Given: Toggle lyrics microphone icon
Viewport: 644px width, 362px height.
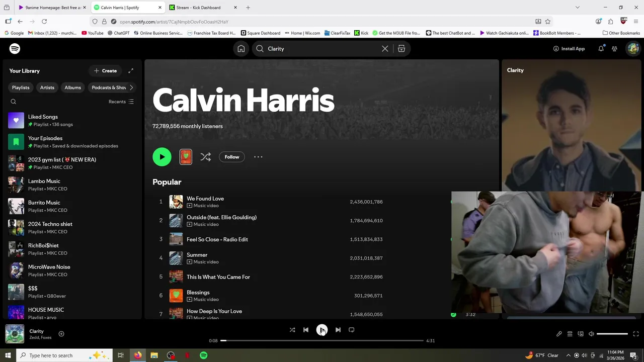Looking at the screenshot, I should click(x=559, y=334).
